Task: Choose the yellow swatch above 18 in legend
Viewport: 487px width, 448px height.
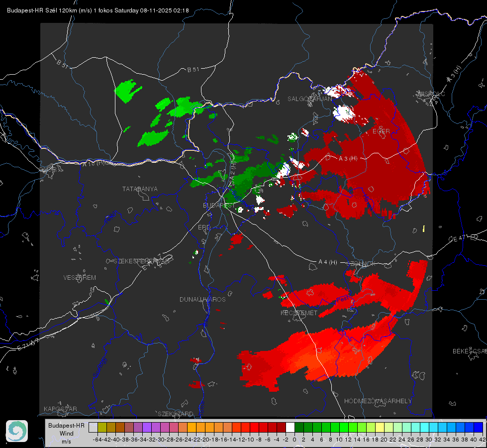Action: tap(380, 427)
